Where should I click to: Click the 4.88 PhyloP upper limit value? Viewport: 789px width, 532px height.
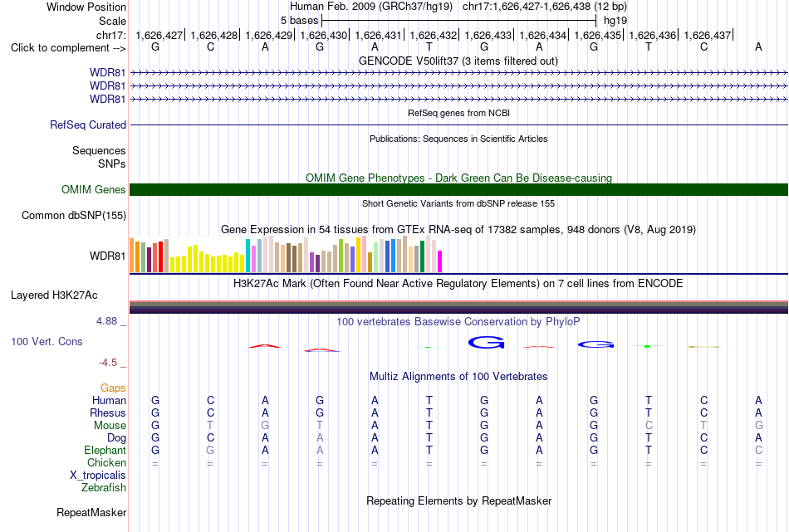point(106,321)
